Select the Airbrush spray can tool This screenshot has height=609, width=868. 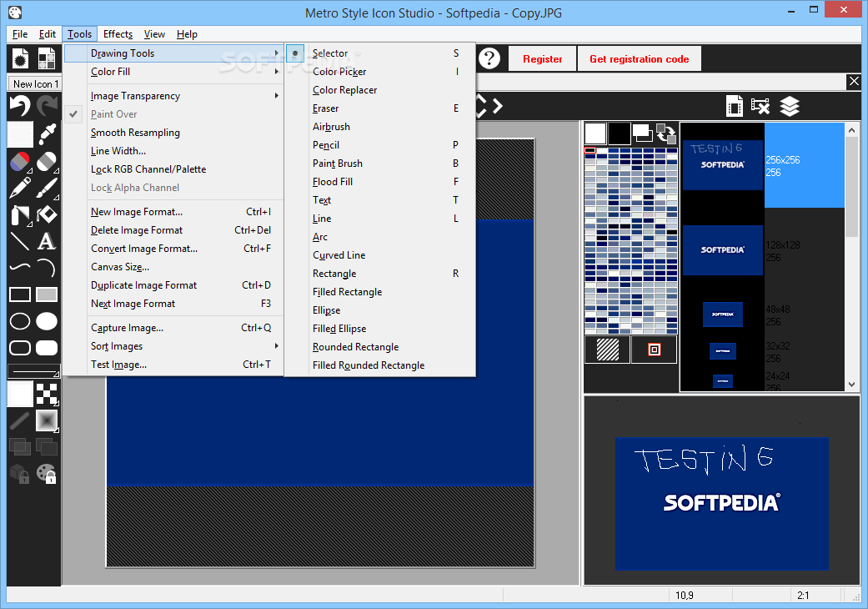tap(20, 214)
